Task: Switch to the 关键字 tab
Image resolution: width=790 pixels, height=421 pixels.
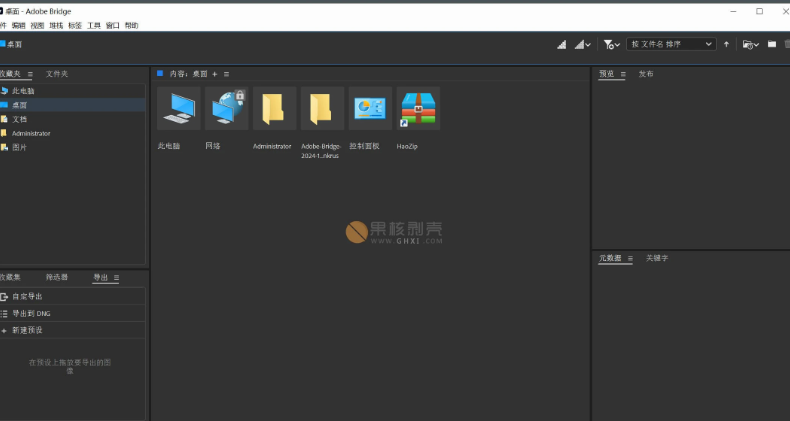Action: click(x=657, y=258)
